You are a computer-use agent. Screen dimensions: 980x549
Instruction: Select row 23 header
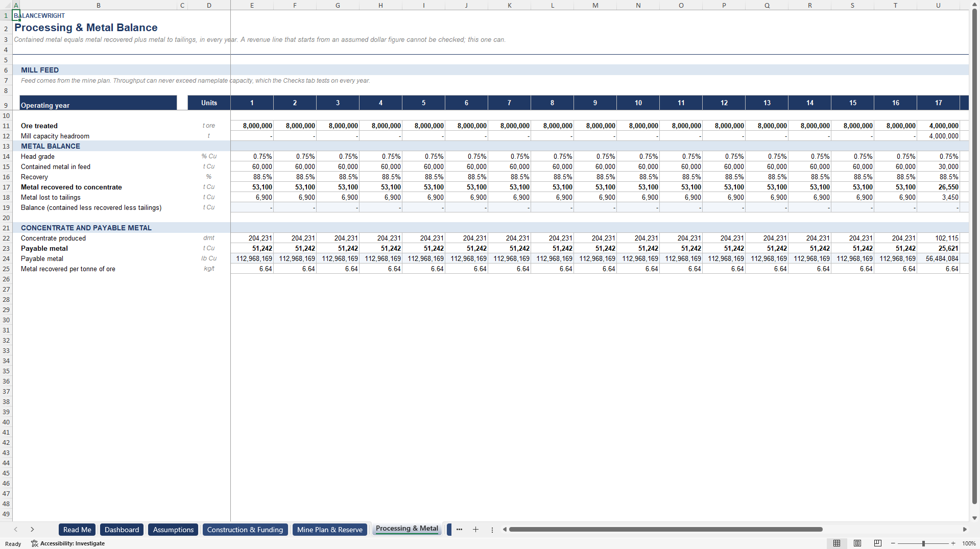[x=6, y=248]
